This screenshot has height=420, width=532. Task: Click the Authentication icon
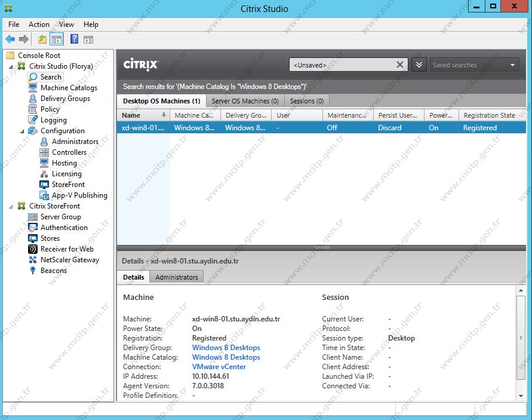coord(33,228)
